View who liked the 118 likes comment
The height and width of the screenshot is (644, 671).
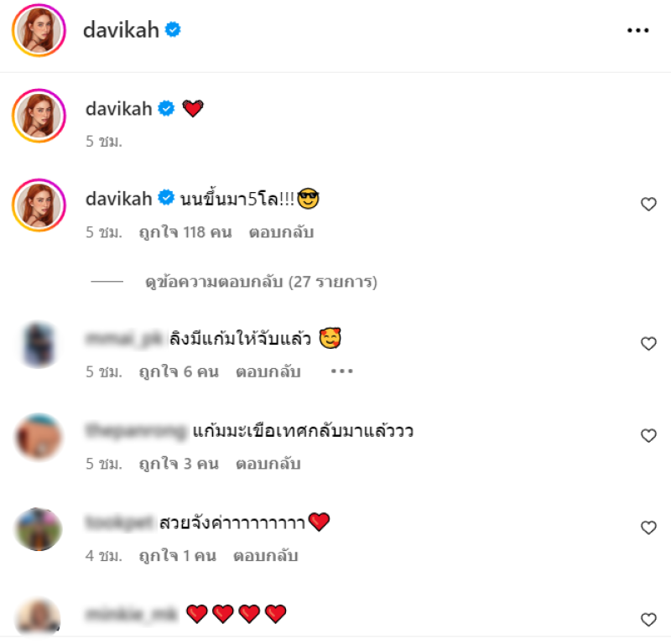point(185,232)
